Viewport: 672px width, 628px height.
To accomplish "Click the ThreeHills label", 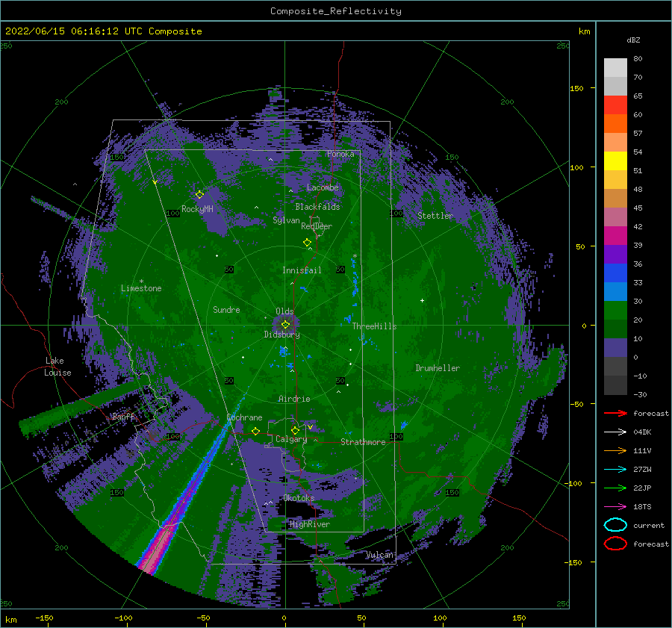I will pos(375,326).
